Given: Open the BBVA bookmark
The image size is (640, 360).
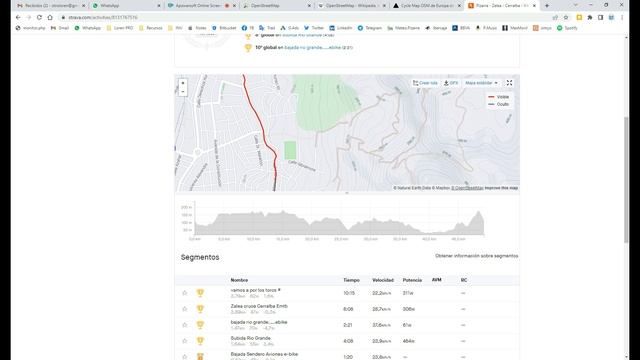Looking at the screenshot, I should 461,28.
